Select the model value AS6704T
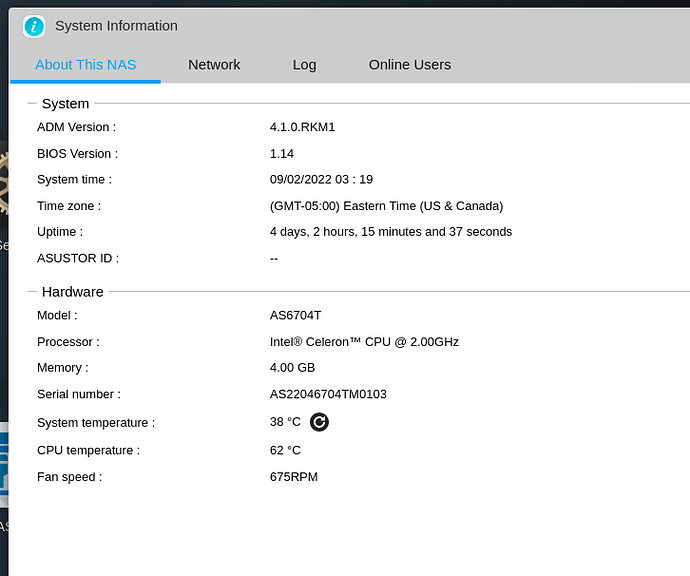The height and width of the screenshot is (576, 690). point(295,316)
